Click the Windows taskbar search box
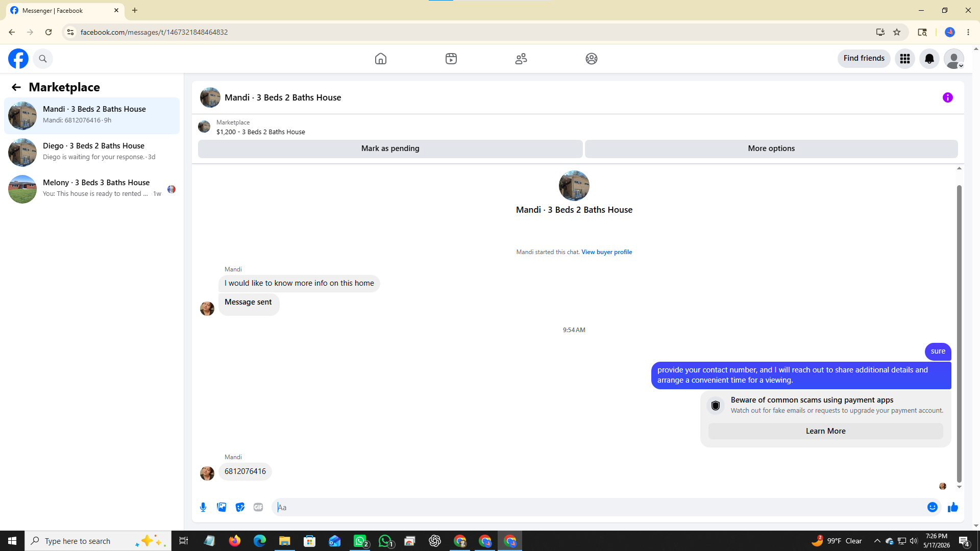Screen dimensions: 980x551 coord(98,541)
